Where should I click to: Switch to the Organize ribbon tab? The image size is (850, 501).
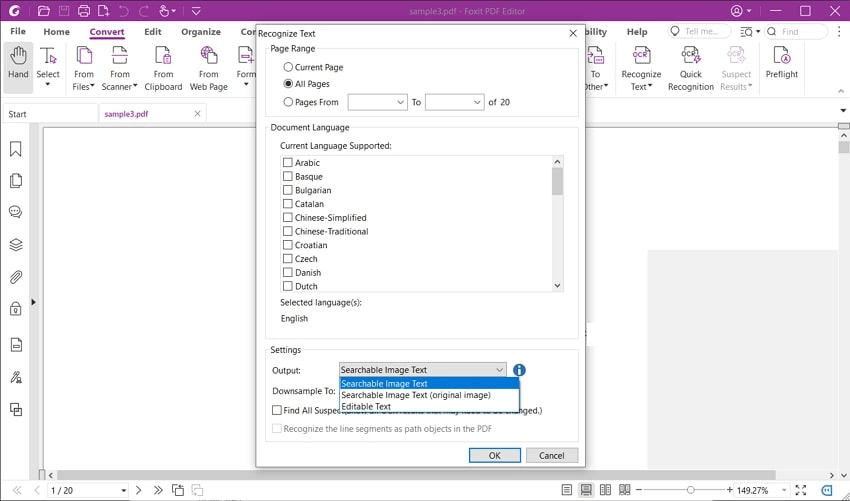coord(201,31)
